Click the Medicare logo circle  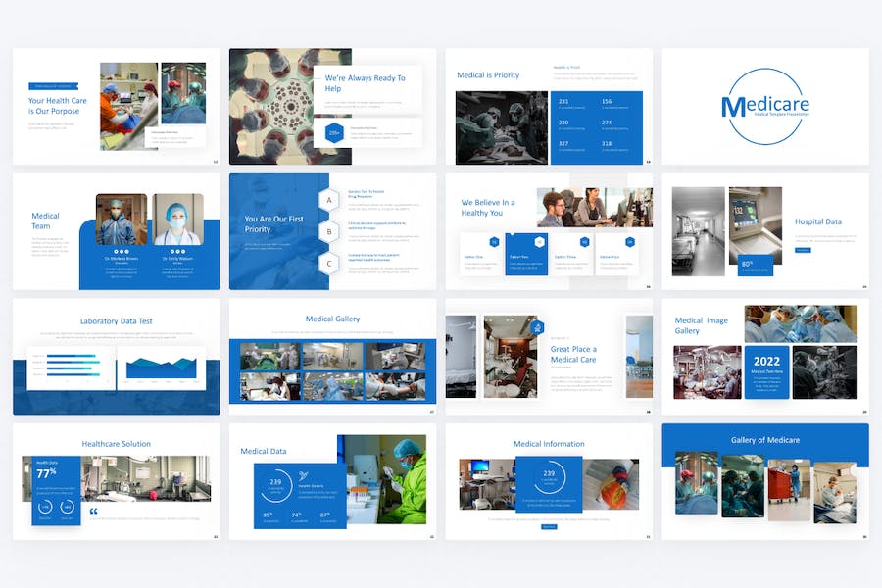[x=764, y=107]
